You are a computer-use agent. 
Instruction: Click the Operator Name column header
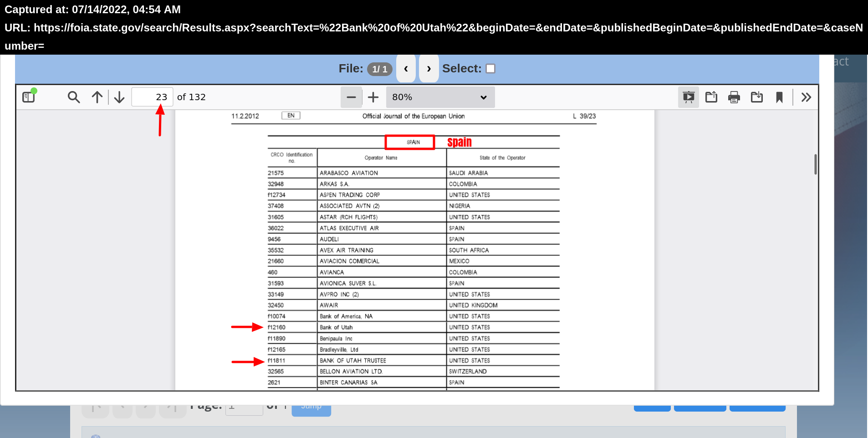point(381,158)
